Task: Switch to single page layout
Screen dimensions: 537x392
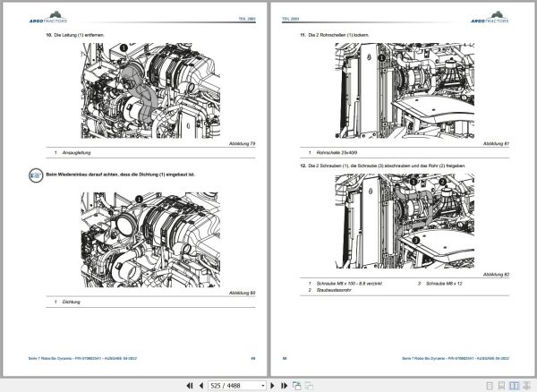Action: 490,386
